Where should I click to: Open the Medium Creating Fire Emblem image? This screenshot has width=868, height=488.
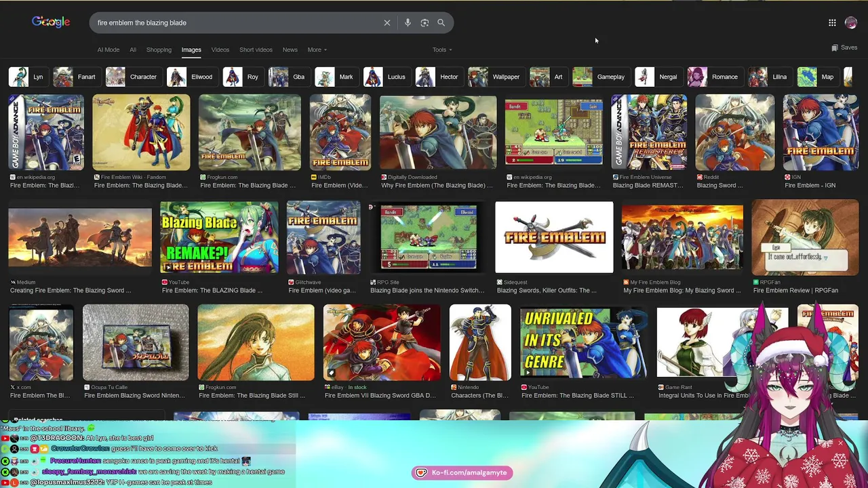[80, 237]
